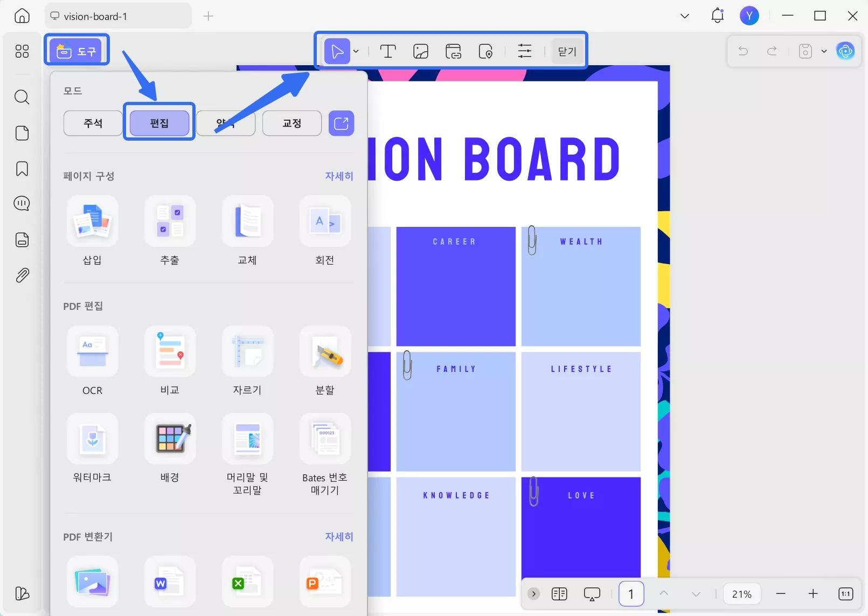Screen dimensions: 868x616
Task: Open Bates 번호 매기기 tool
Action: point(325,439)
